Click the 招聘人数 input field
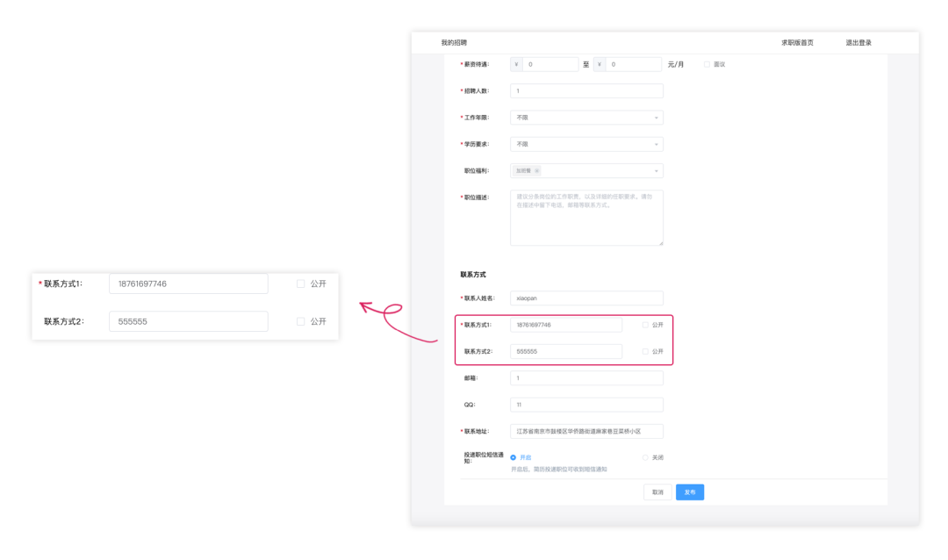Viewport: 948px width, 560px height. (x=586, y=90)
